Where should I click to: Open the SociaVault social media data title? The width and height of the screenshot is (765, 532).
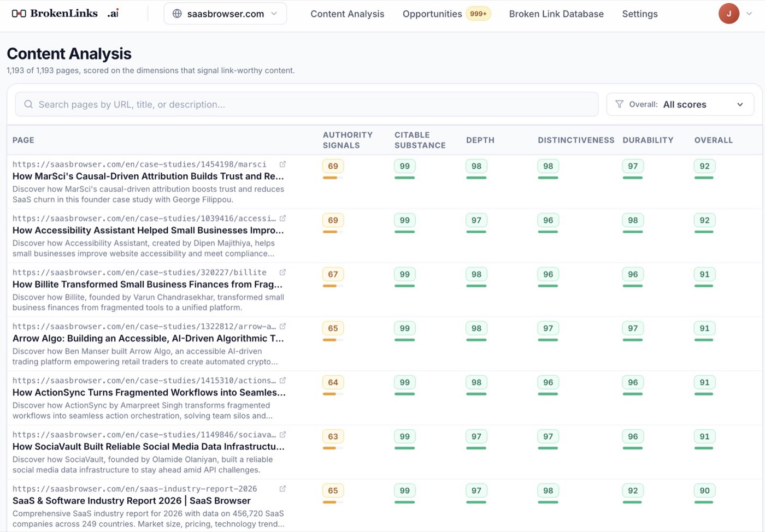point(149,447)
